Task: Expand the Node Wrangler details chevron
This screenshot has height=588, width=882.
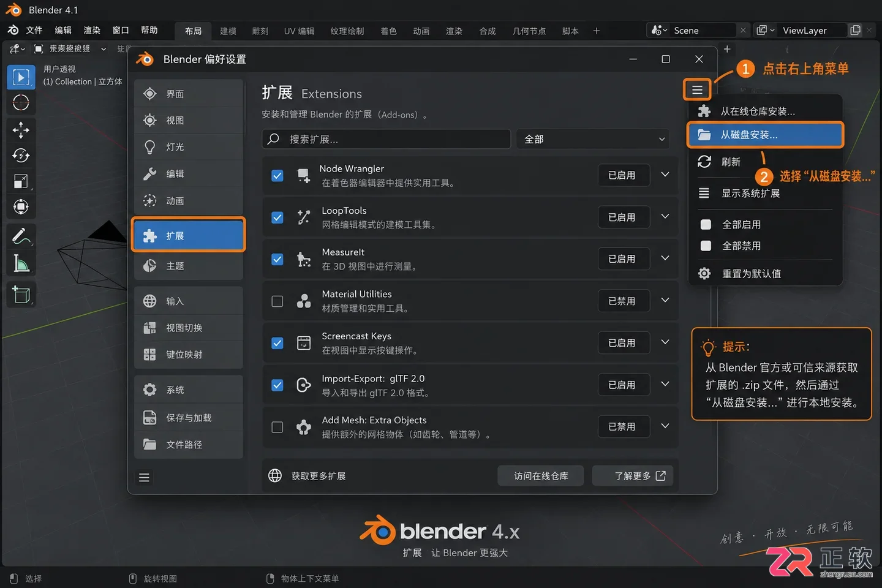Action: 665,175
